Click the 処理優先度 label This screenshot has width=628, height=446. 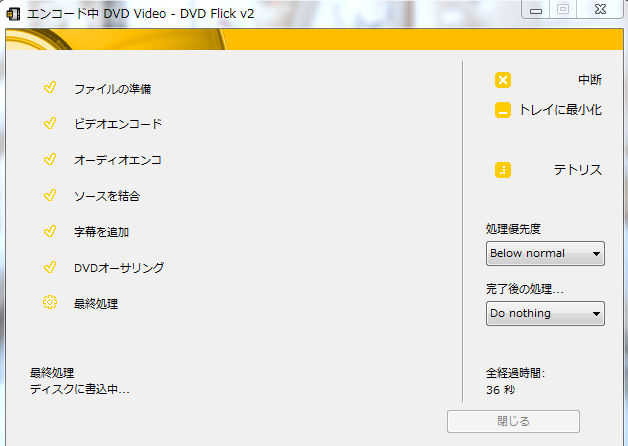pyautogui.click(x=513, y=229)
